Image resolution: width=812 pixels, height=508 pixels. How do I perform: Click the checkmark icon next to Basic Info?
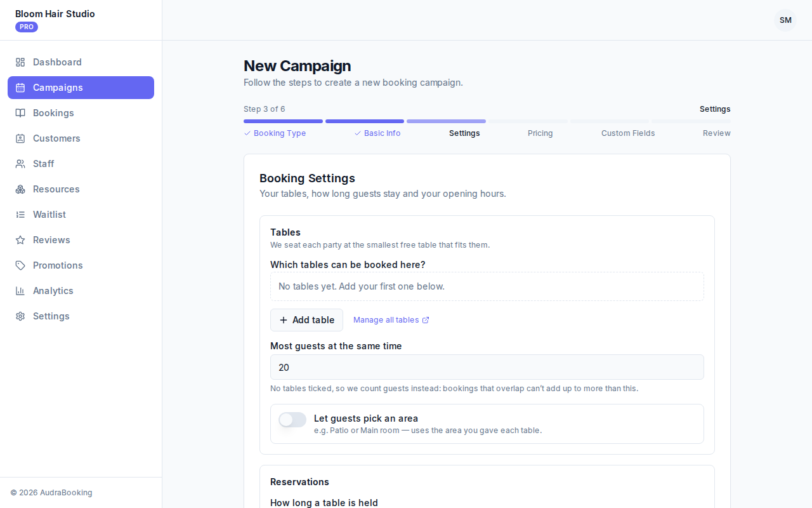[x=358, y=133]
